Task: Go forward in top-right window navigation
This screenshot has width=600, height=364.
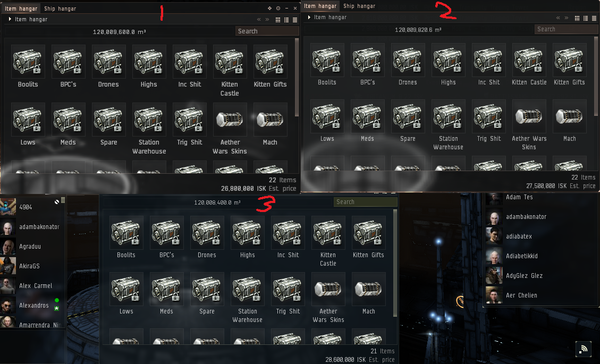Action: point(567,18)
